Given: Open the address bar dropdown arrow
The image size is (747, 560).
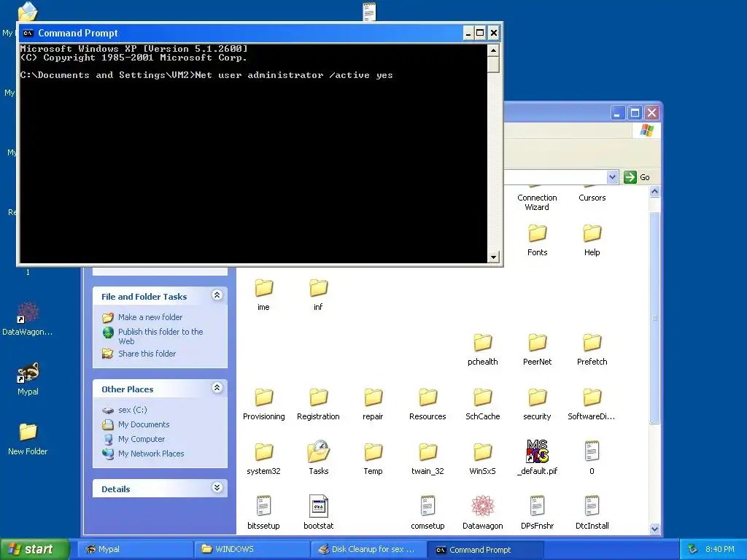Looking at the screenshot, I should point(612,177).
